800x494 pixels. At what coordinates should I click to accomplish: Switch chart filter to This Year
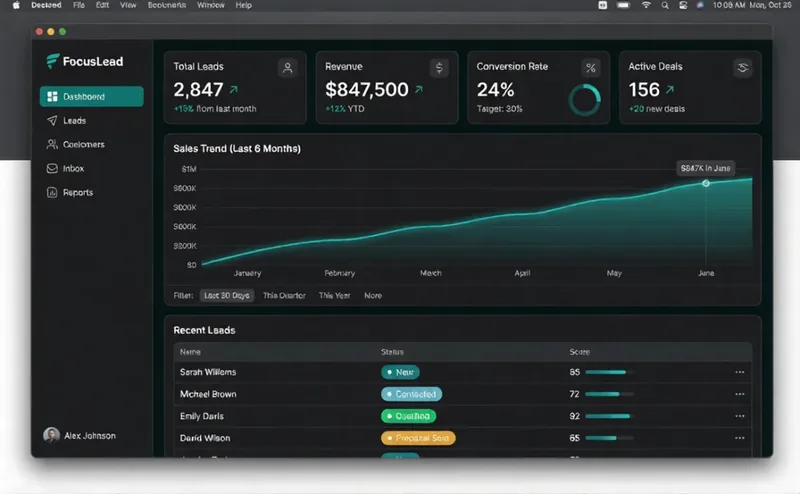pos(335,295)
